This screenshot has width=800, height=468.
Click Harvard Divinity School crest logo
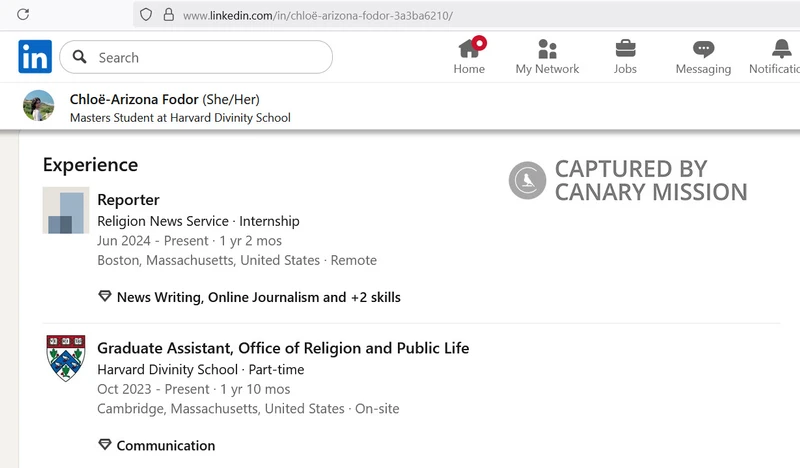click(66, 358)
